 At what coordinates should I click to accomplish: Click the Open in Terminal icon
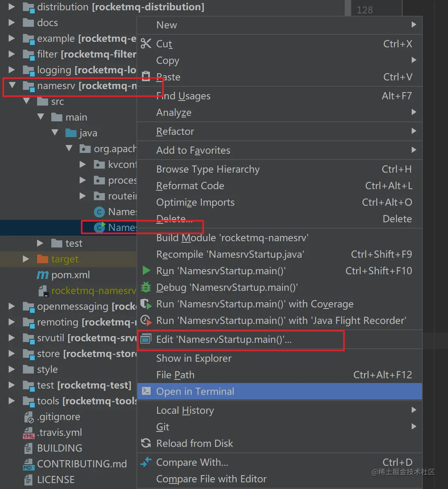[146, 391]
